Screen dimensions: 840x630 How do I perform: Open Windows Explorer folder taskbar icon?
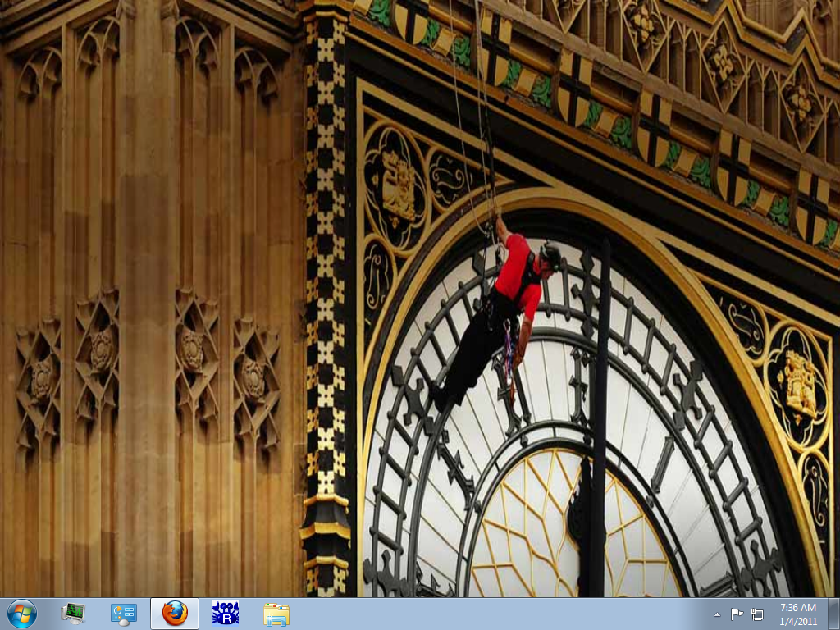[x=276, y=614]
